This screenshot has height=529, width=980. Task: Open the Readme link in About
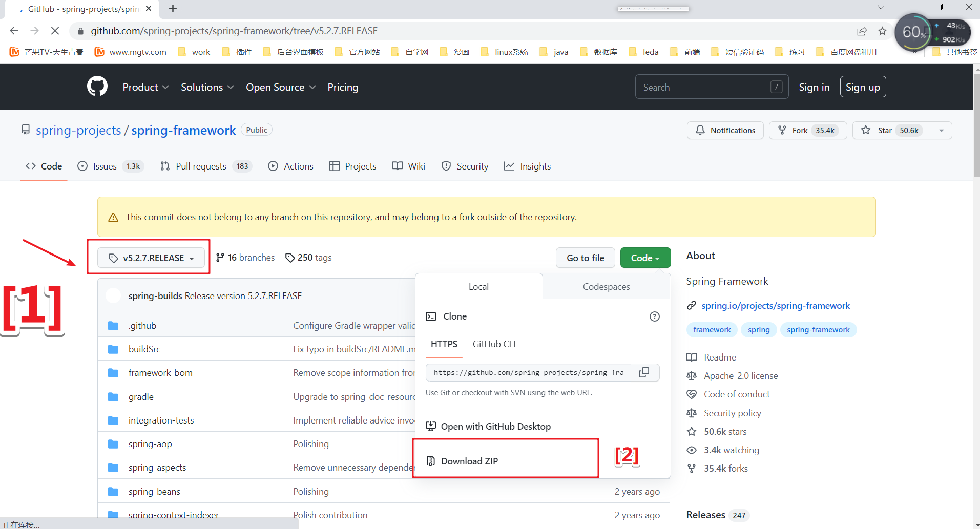coord(711,357)
